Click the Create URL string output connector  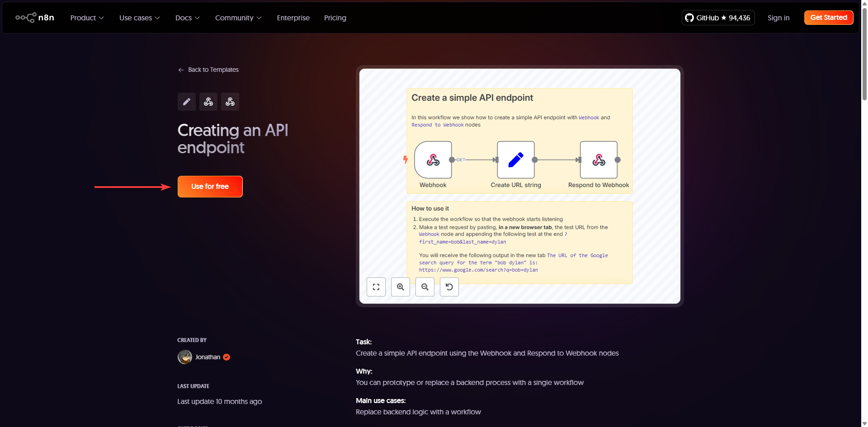(535, 160)
